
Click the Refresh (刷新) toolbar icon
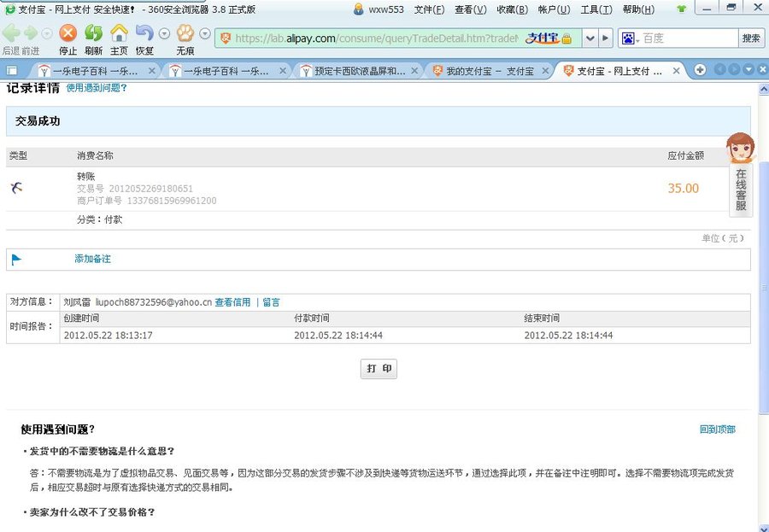[x=93, y=34]
